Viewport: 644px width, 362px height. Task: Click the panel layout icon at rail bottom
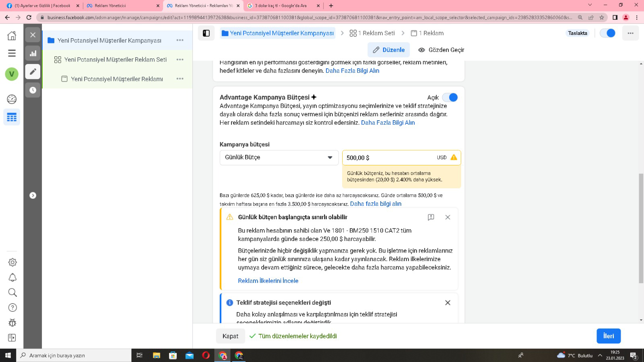click(x=12, y=338)
